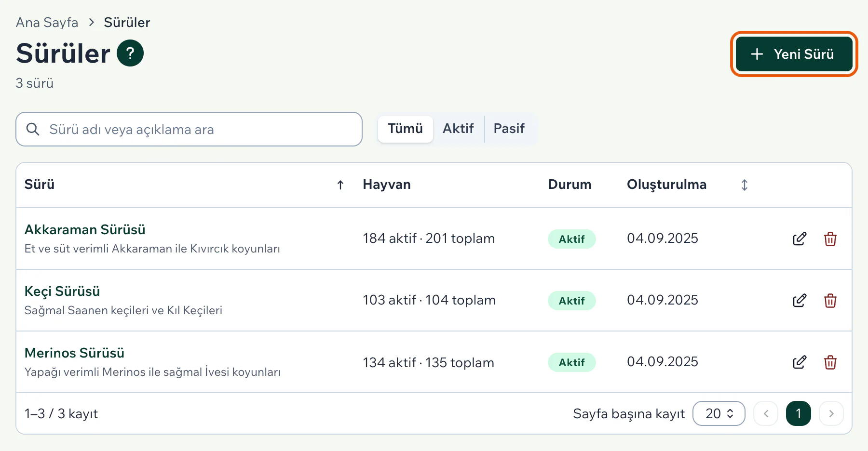Edit the Akkaraman Sürüsü row

coord(800,239)
